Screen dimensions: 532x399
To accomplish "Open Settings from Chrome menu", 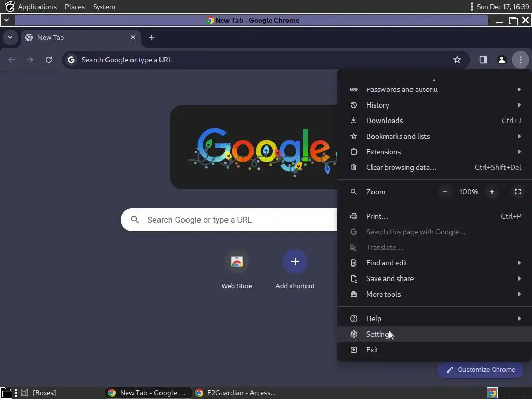I will [x=434, y=334].
